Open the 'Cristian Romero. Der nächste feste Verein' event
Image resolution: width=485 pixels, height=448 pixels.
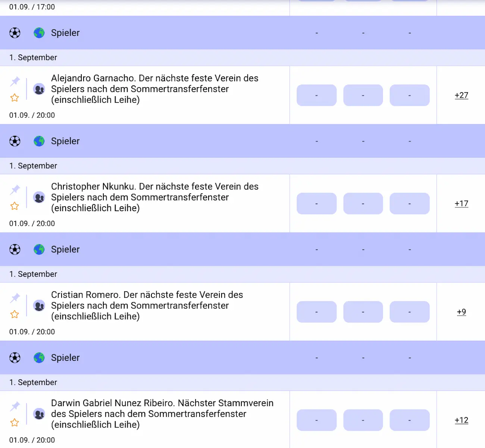[147, 306]
